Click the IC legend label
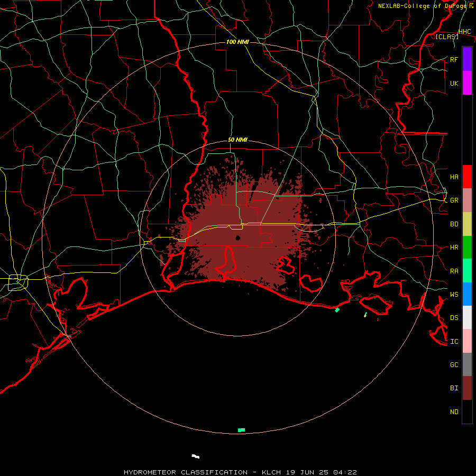 click(454, 341)
